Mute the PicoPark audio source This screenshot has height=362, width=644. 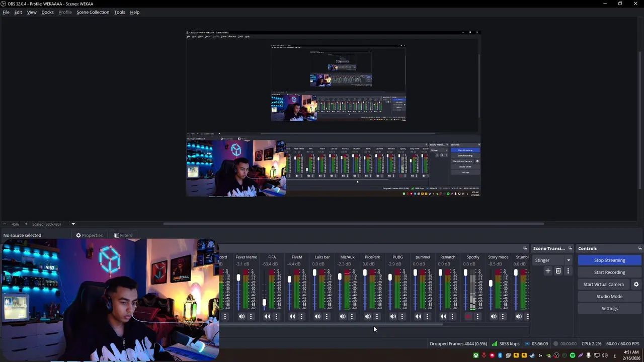367,316
